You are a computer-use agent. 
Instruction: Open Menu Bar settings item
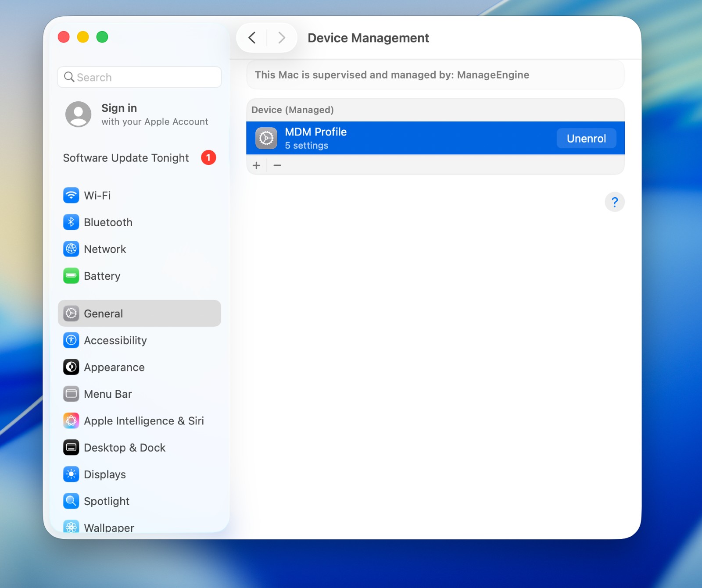(108, 394)
